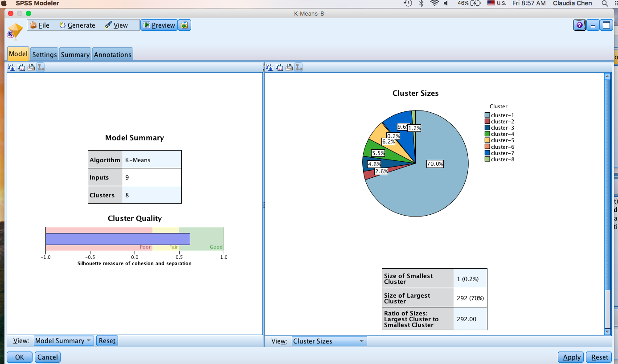Click the Apply button
The width and height of the screenshot is (618, 364).
(572, 357)
